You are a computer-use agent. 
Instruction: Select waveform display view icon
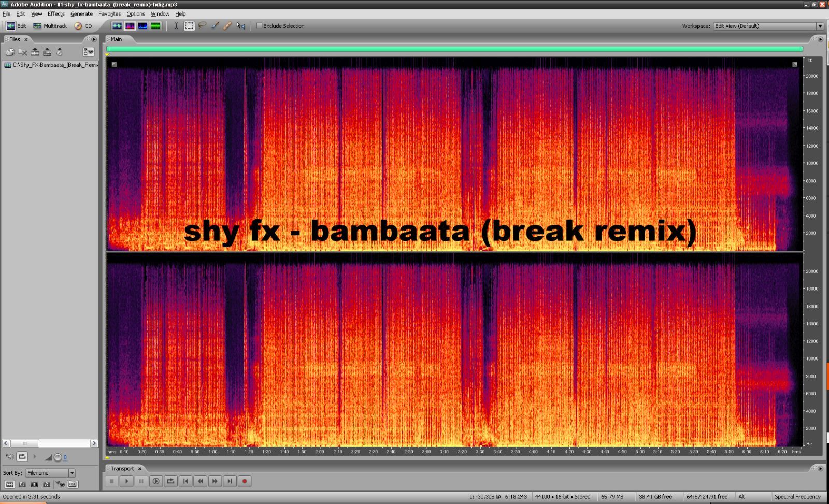117,26
